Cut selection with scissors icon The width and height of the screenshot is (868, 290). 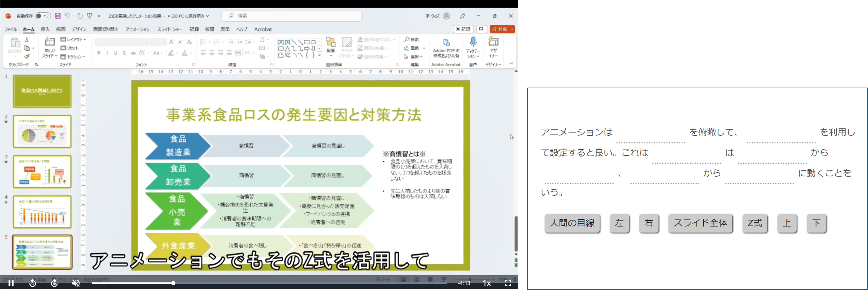[27, 40]
